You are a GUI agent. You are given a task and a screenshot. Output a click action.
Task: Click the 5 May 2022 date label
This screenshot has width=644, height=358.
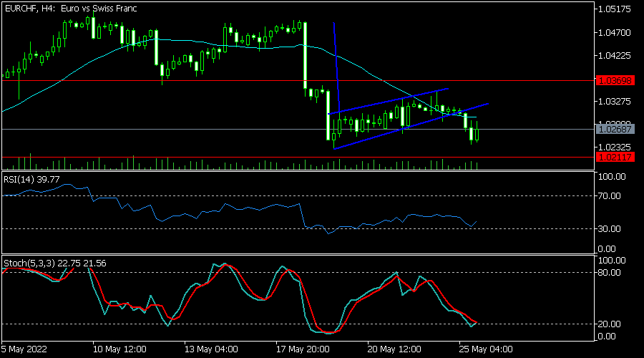pos(24,349)
